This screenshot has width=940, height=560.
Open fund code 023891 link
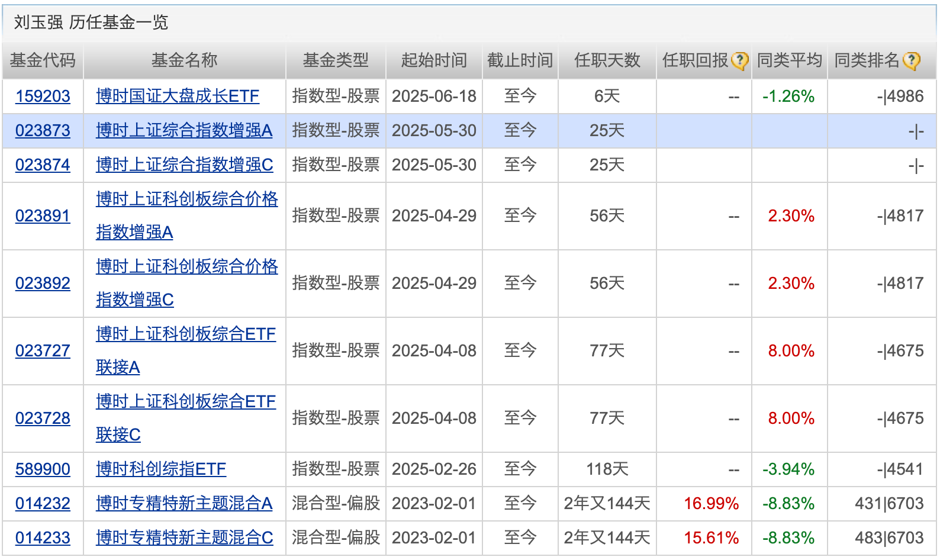pyautogui.click(x=43, y=216)
